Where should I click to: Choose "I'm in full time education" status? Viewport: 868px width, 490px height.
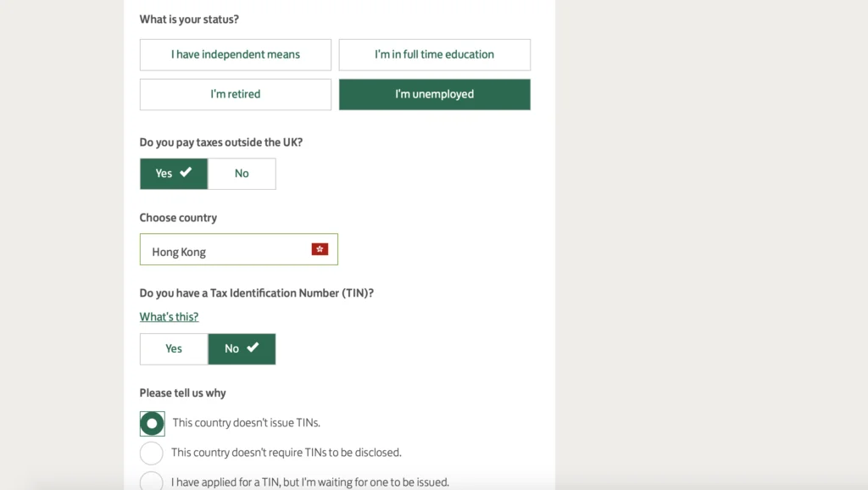(x=435, y=55)
